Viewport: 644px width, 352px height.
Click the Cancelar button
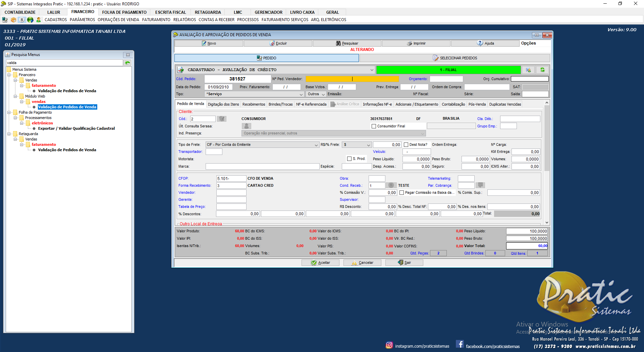tap(362, 262)
